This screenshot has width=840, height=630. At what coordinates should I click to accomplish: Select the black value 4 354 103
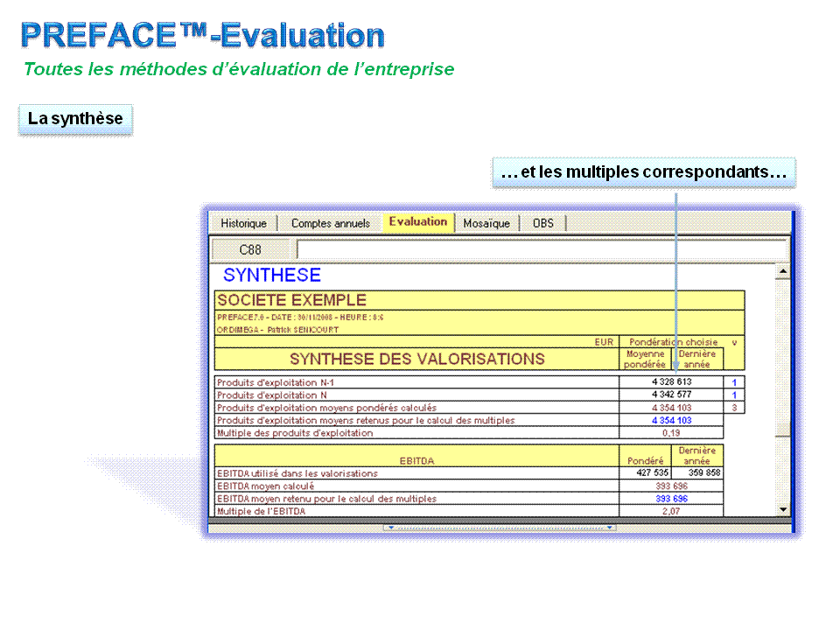tap(671, 408)
